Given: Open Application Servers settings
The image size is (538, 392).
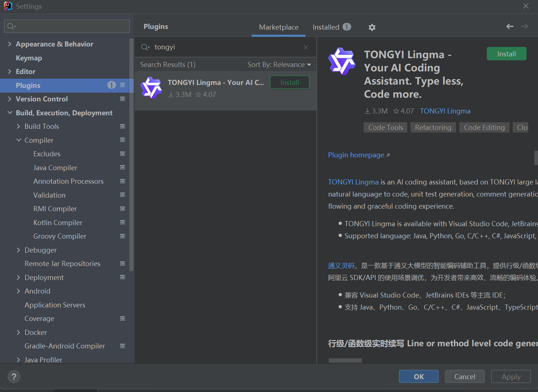Looking at the screenshot, I should point(55,305).
